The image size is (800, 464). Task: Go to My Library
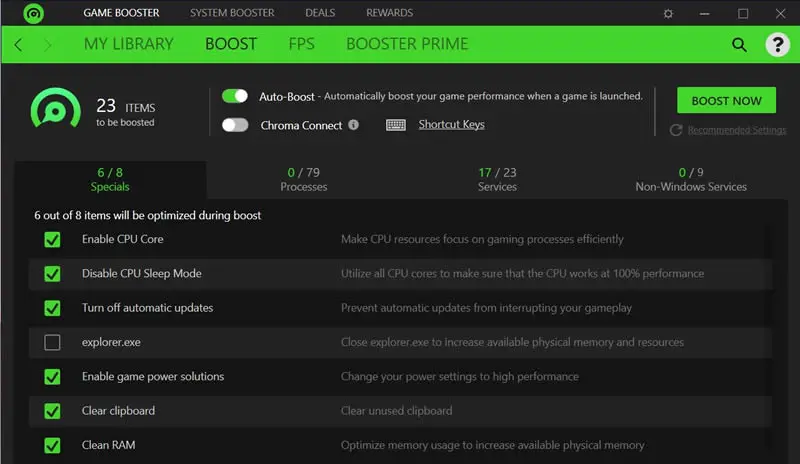(129, 44)
